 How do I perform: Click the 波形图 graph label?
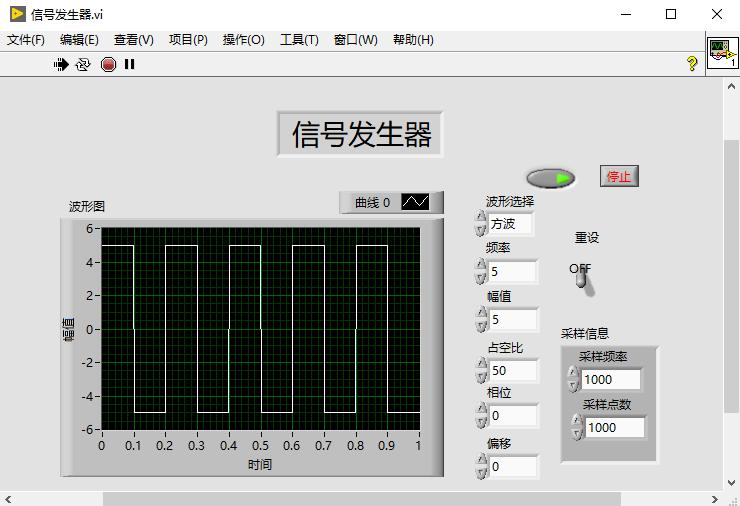point(87,206)
